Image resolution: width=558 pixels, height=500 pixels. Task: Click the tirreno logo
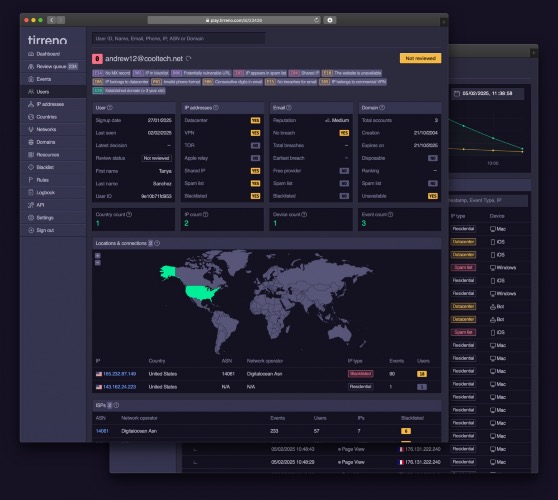tap(47, 40)
